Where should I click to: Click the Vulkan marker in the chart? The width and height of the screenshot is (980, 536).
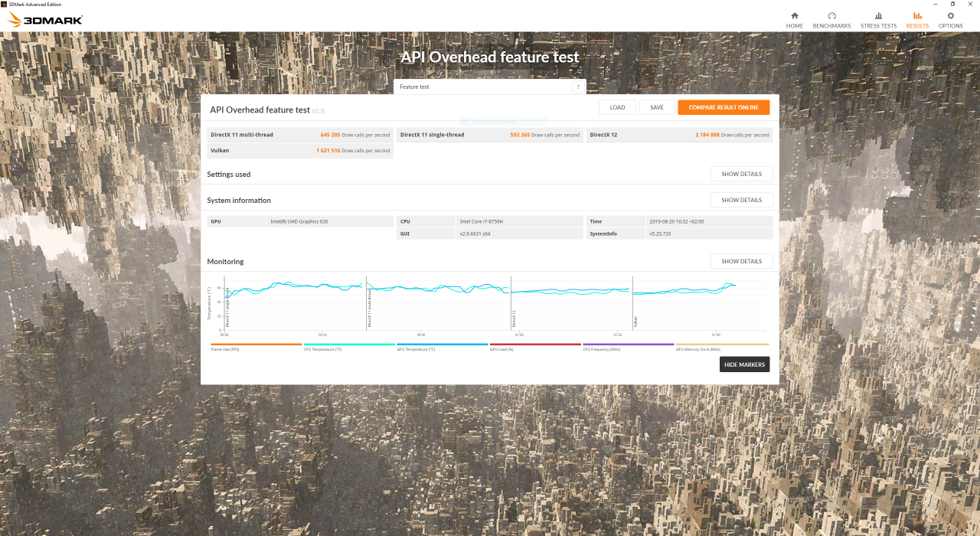[x=635, y=322]
